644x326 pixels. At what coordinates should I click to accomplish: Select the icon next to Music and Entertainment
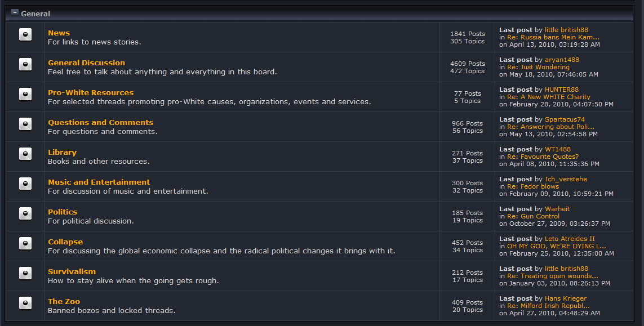click(x=25, y=184)
